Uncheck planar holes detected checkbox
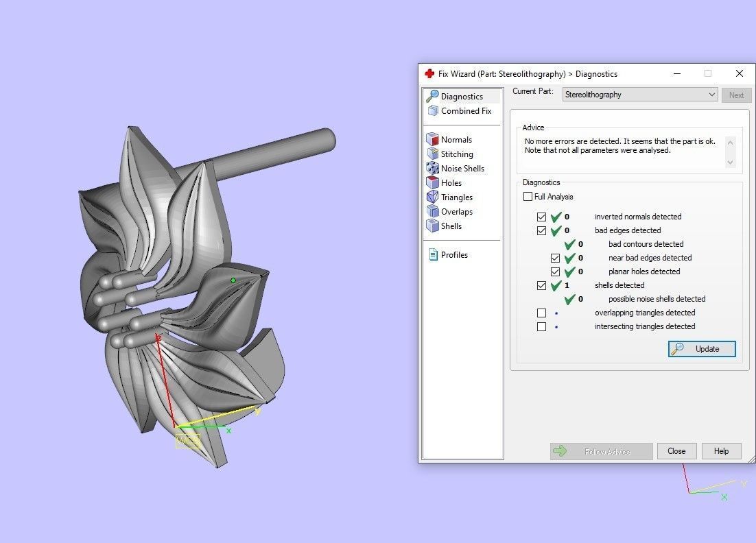The width and height of the screenshot is (756, 543). 556,271
